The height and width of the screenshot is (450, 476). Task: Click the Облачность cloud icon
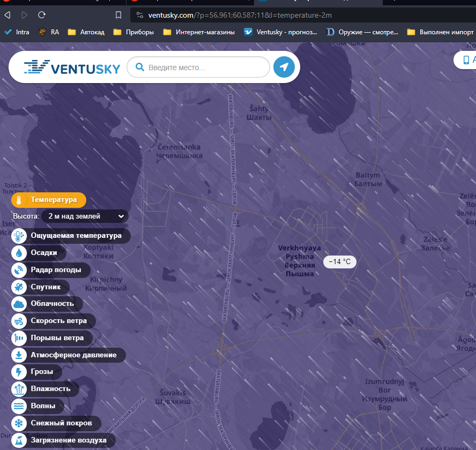[x=19, y=304]
